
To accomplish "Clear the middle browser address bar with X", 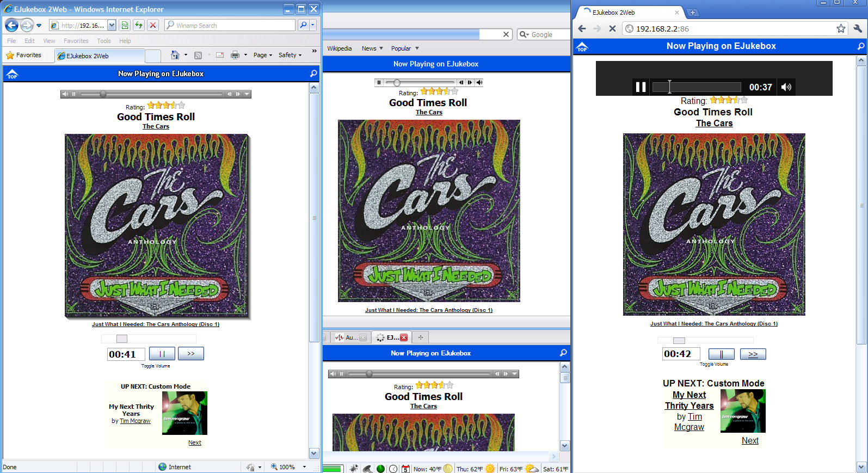I will point(506,34).
